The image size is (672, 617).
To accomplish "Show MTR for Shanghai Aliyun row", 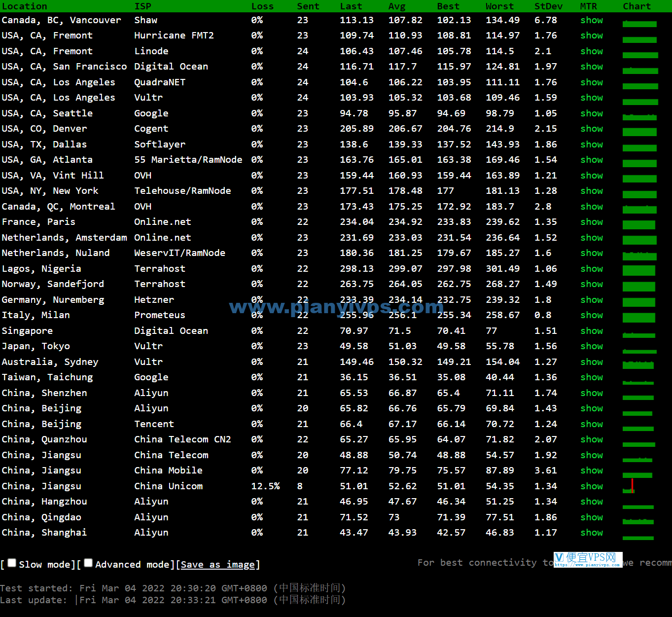I will (592, 533).
